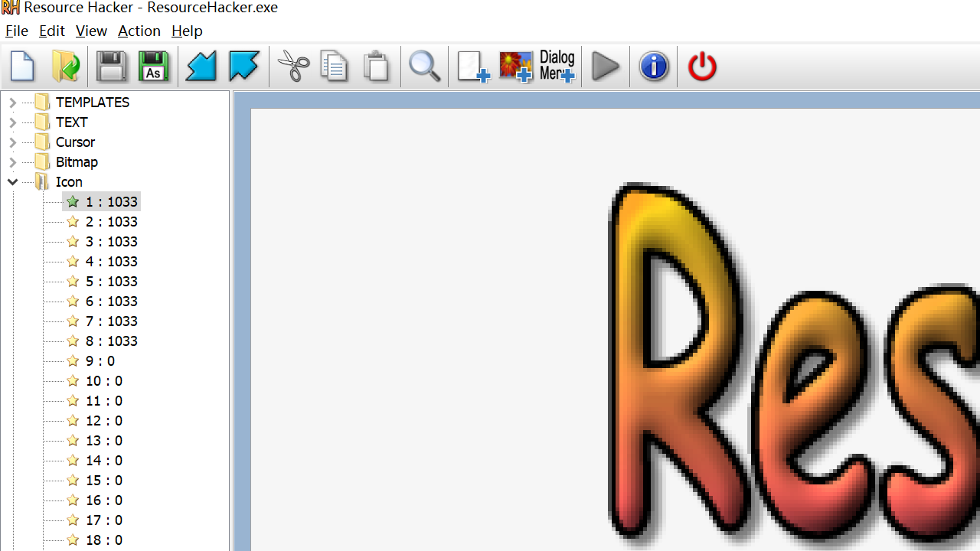Click the scissors Cut icon

[293, 67]
